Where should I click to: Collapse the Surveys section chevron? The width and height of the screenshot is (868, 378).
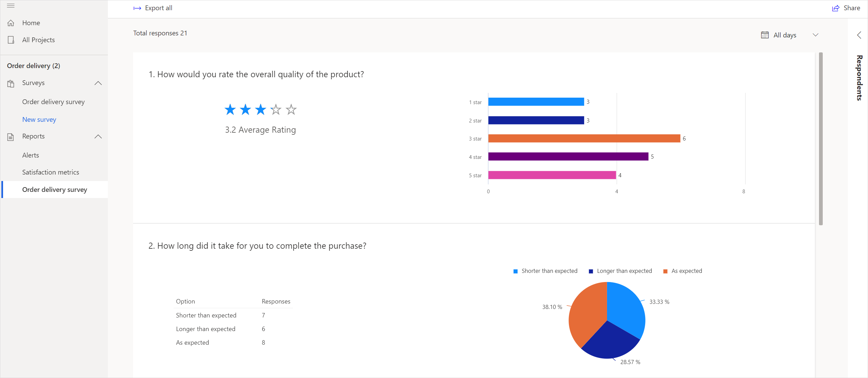98,83
